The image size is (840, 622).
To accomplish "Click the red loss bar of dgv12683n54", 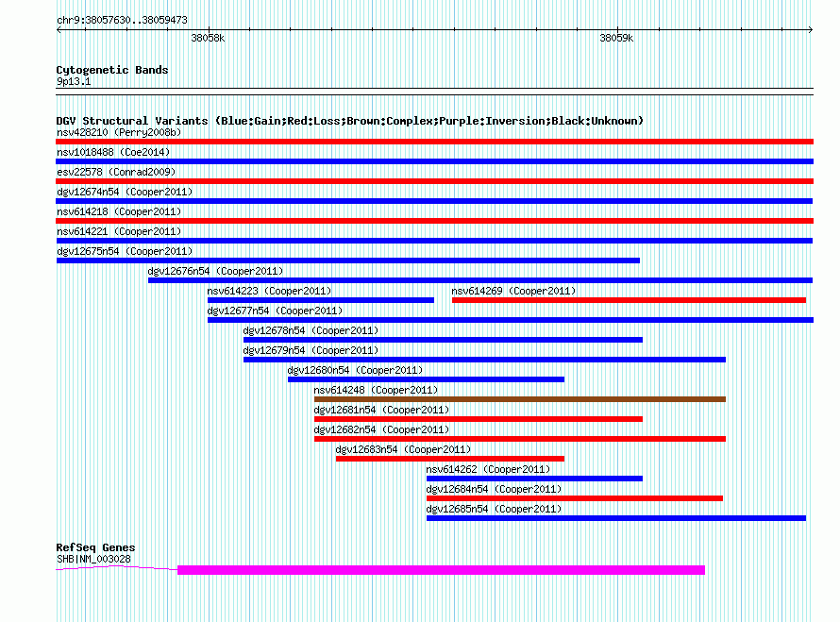I will pos(450,459).
